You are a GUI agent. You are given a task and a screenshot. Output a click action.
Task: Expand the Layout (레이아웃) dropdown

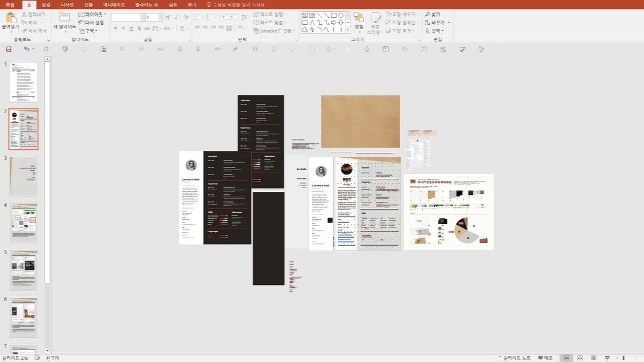(92, 15)
